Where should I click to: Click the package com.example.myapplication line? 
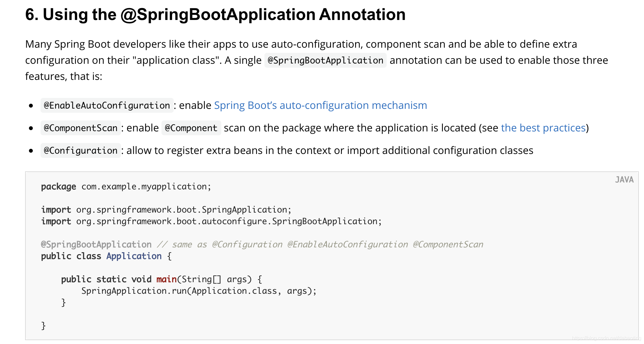coord(126,186)
